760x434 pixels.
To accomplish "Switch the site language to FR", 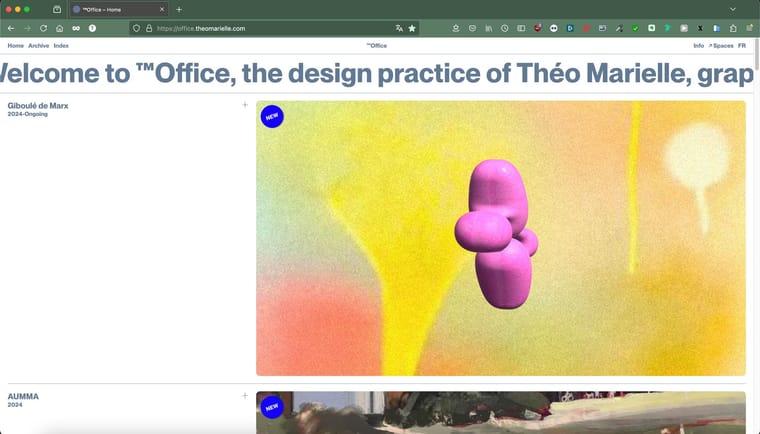I will (x=742, y=46).
